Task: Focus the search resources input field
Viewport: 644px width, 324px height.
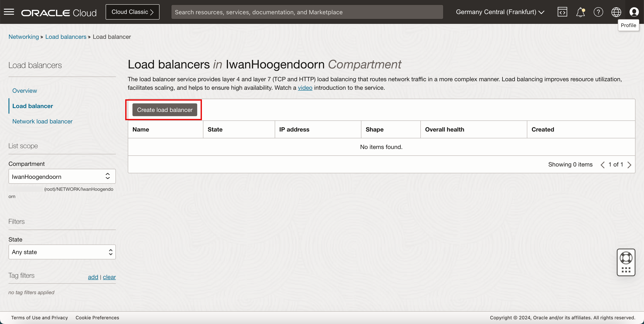Action: 307,12
